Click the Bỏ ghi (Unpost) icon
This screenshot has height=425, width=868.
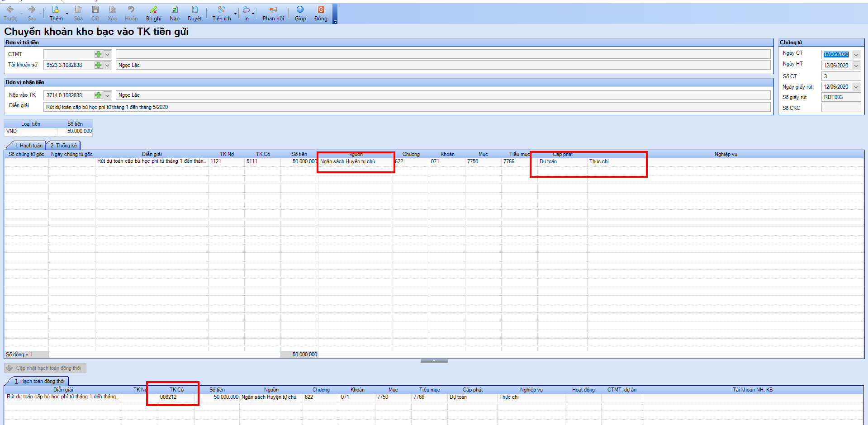click(x=153, y=10)
